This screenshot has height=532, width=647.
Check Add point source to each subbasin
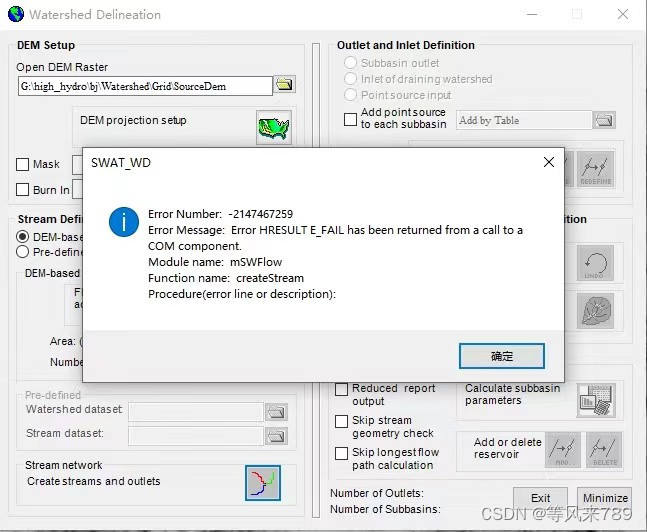pyautogui.click(x=350, y=119)
